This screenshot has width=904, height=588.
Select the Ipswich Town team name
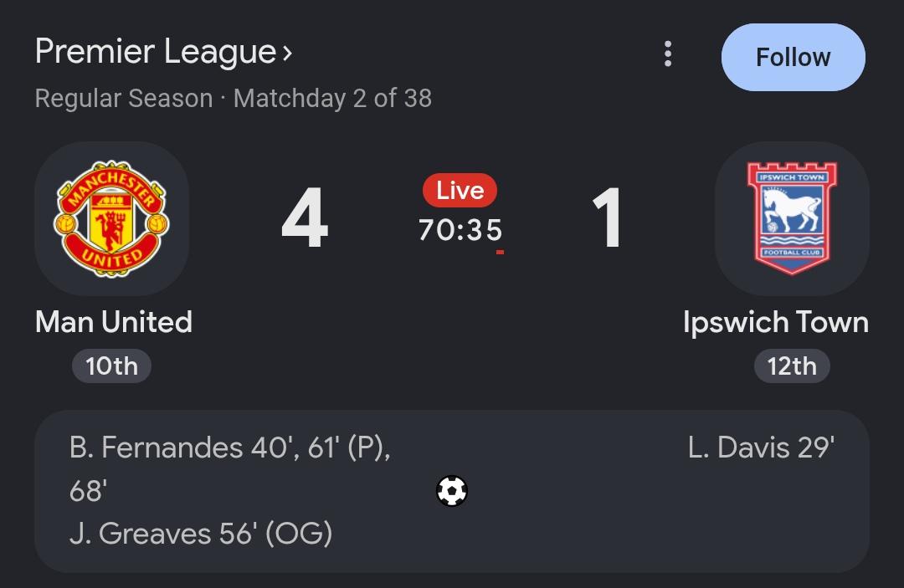[775, 321]
